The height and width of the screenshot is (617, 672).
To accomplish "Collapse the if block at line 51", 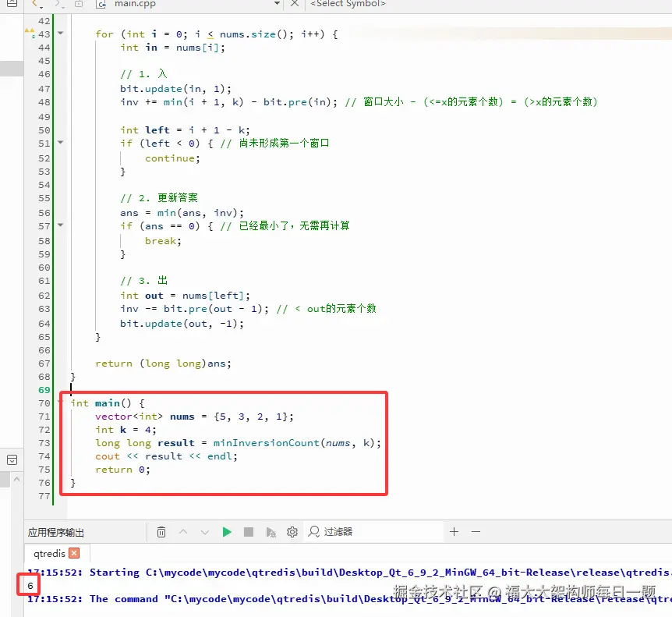I will point(61,142).
